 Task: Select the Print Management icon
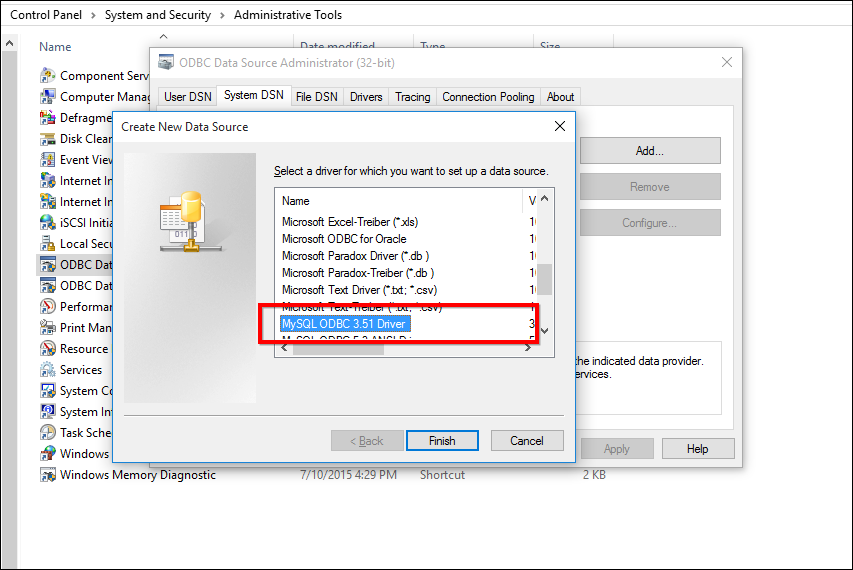(x=48, y=327)
